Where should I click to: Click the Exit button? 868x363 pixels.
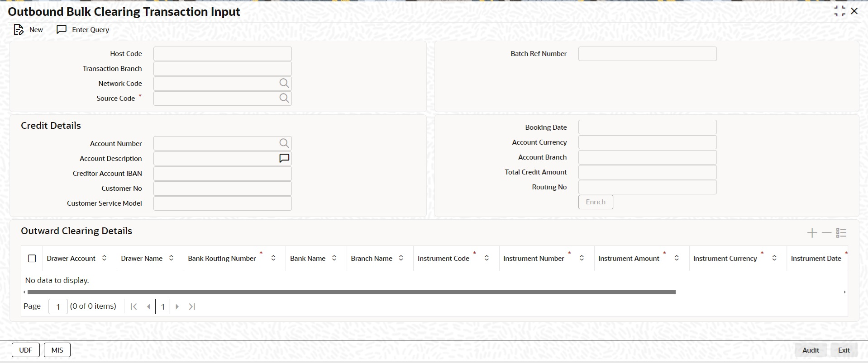tap(844, 350)
